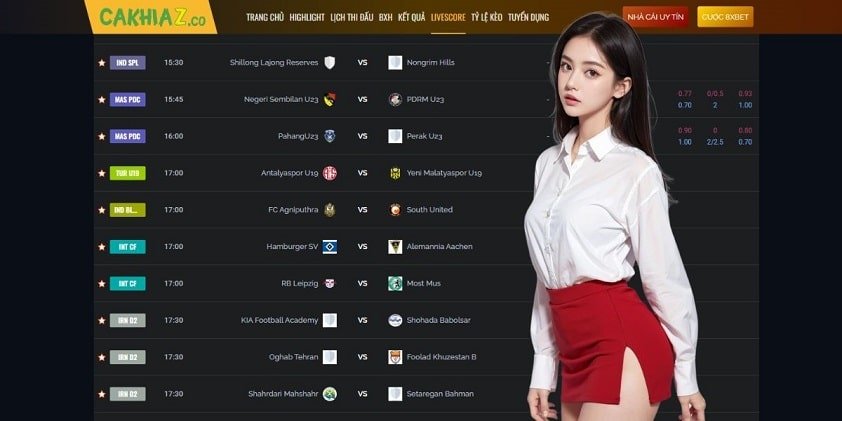Open the Alemannia Aachen team link
The height and width of the screenshot is (421, 842).
click(439, 246)
